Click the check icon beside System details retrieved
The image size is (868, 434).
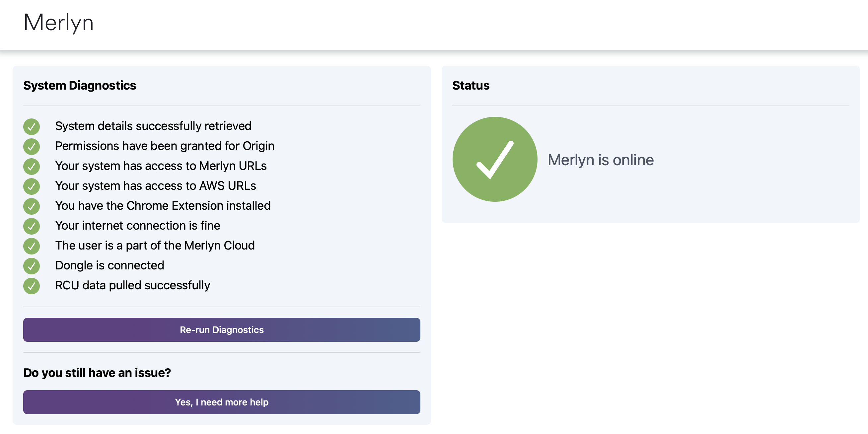tap(31, 127)
